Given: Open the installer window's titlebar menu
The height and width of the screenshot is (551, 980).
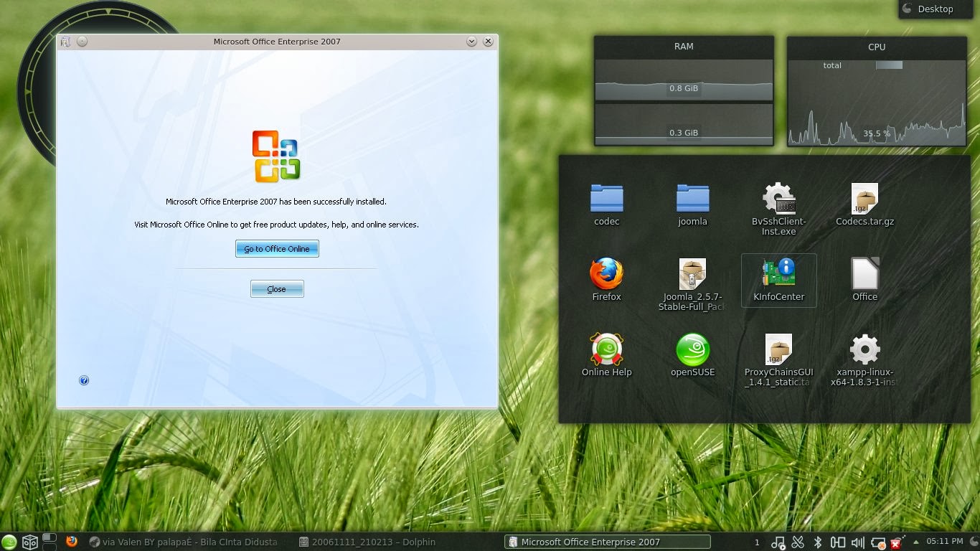Looking at the screenshot, I should point(65,41).
